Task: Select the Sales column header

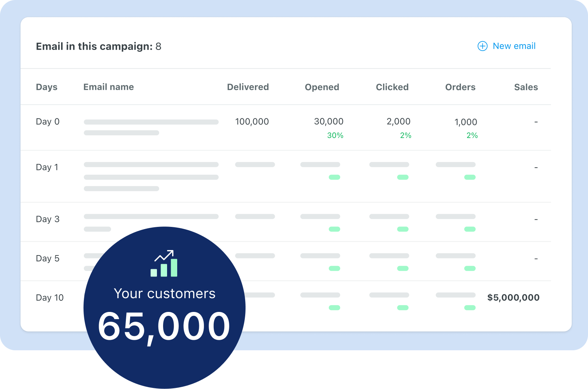Action: [x=526, y=87]
